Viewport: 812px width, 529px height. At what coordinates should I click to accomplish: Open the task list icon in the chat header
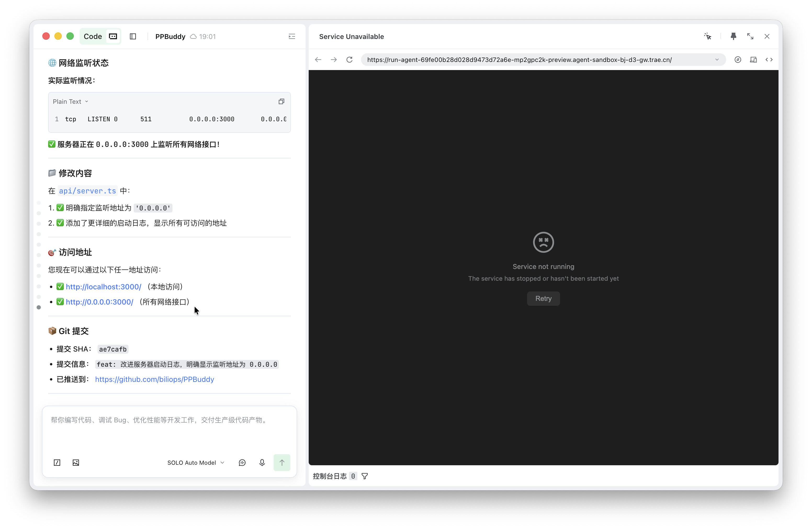[x=292, y=37]
